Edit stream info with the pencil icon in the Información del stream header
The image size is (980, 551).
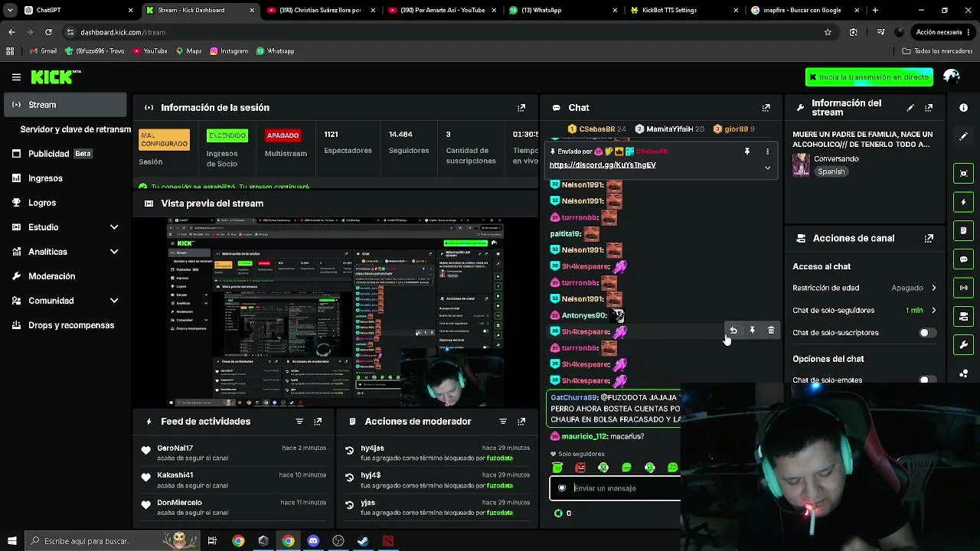point(910,108)
